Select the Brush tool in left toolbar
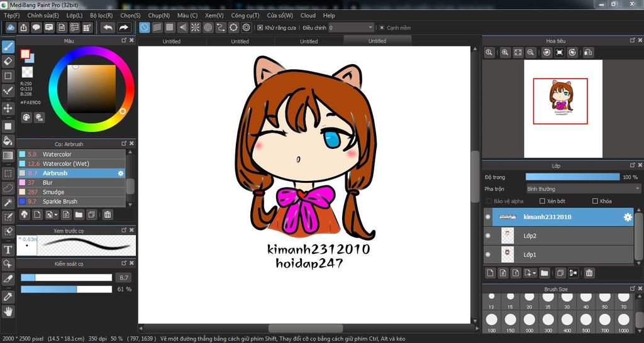Screen dimensions: 644x343 coord(8,46)
